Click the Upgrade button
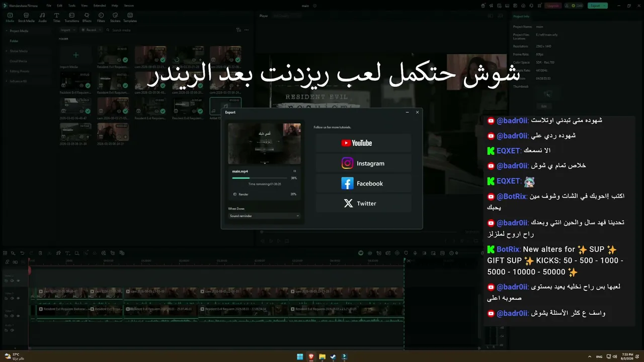Image resolution: width=644 pixels, height=362 pixels. 553,6
